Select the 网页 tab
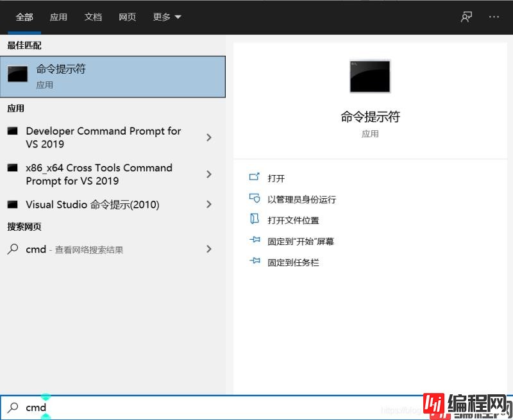This screenshot has height=420, width=513. point(127,17)
